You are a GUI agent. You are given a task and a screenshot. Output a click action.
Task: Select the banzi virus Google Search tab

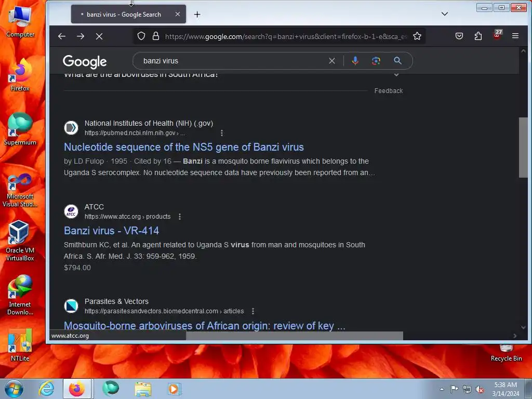[x=128, y=14]
